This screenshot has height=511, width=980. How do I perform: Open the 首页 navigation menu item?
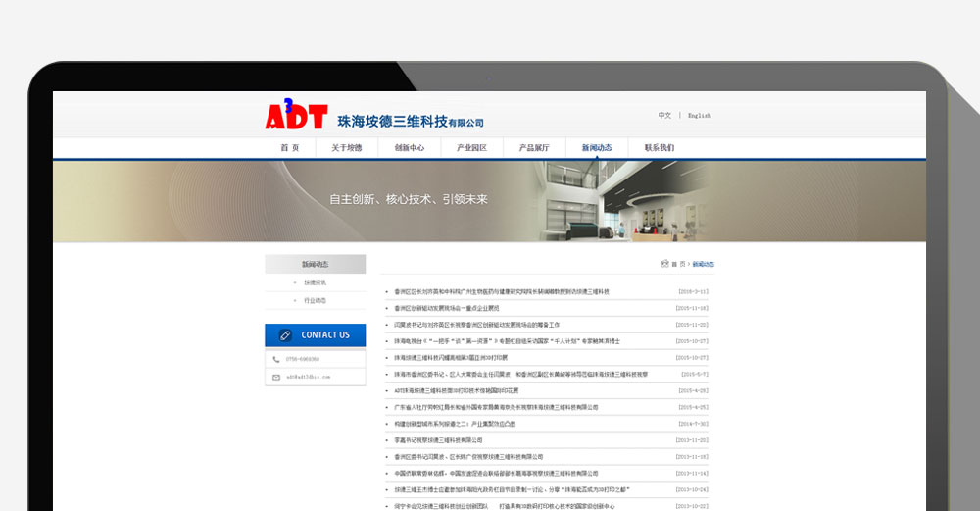click(289, 147)
